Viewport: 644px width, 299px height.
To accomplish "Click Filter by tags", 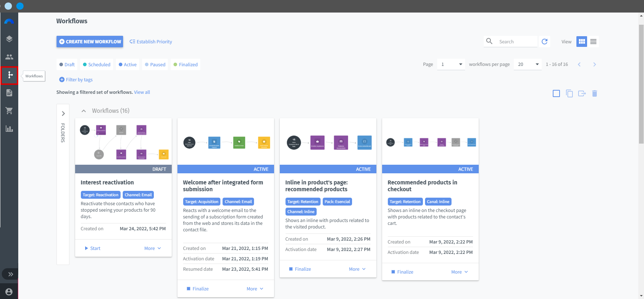I will click(76, 79).
